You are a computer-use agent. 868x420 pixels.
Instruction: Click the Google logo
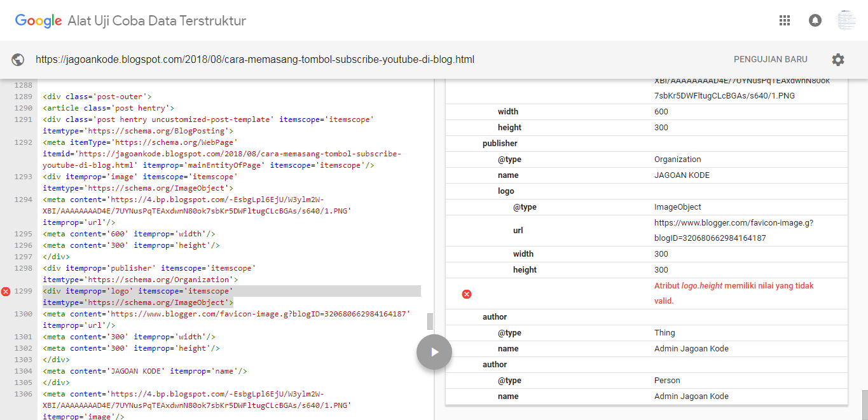[38, 21]
